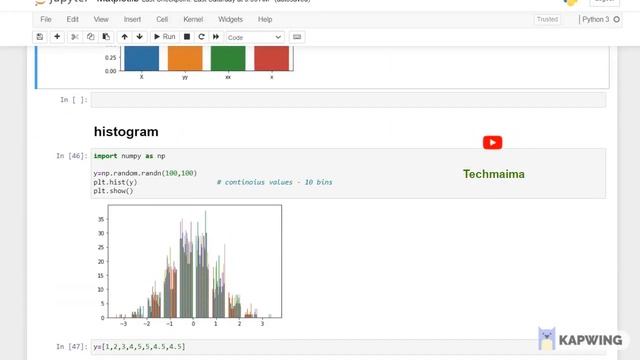Restart kernel and run all icon
This screenshot has width=640, height=360.
point(216,37)
